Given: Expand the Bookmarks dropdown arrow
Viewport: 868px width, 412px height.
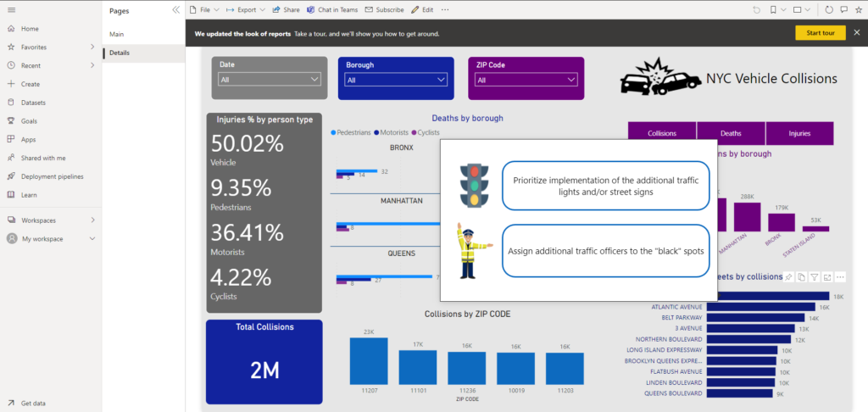Looking at the screenshot, I should 783,10.
